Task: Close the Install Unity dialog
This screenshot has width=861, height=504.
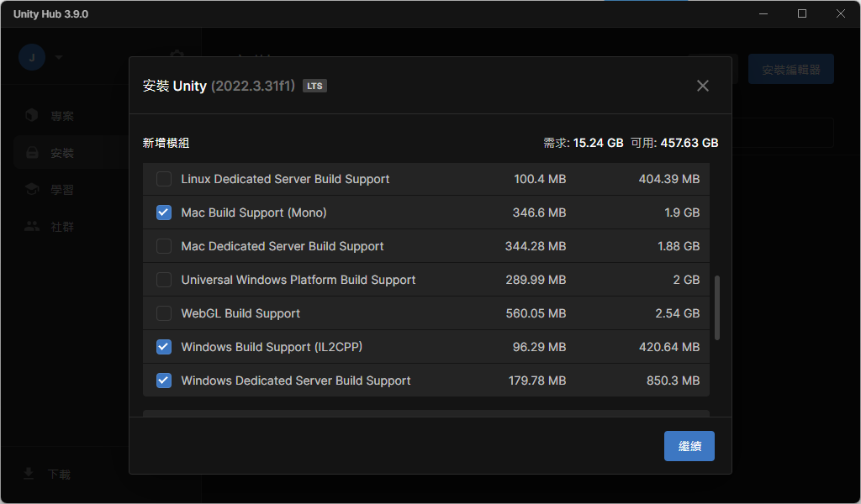Action: pyautogui.click(x=702, y=86)
